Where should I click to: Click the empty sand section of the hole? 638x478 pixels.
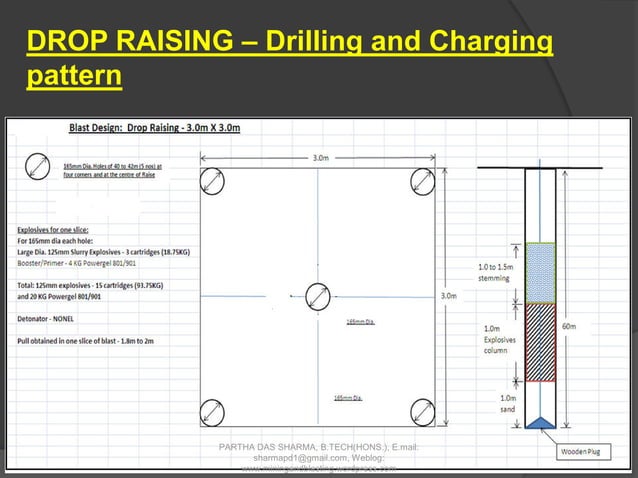point(540,399)
